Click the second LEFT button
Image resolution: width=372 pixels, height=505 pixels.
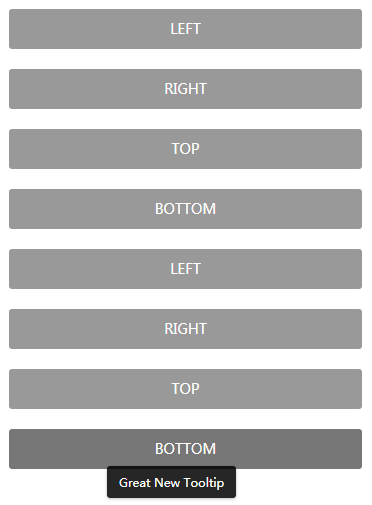(185, 269)
